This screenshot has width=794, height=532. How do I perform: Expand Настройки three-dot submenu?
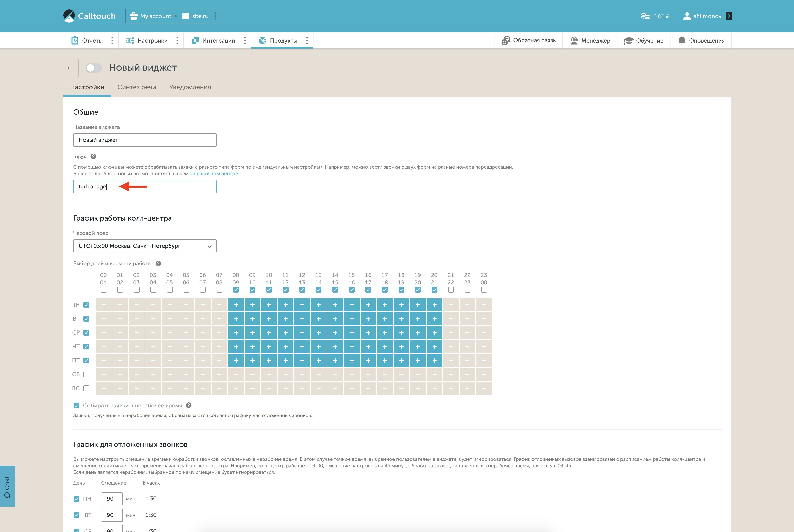pos(177,40)
